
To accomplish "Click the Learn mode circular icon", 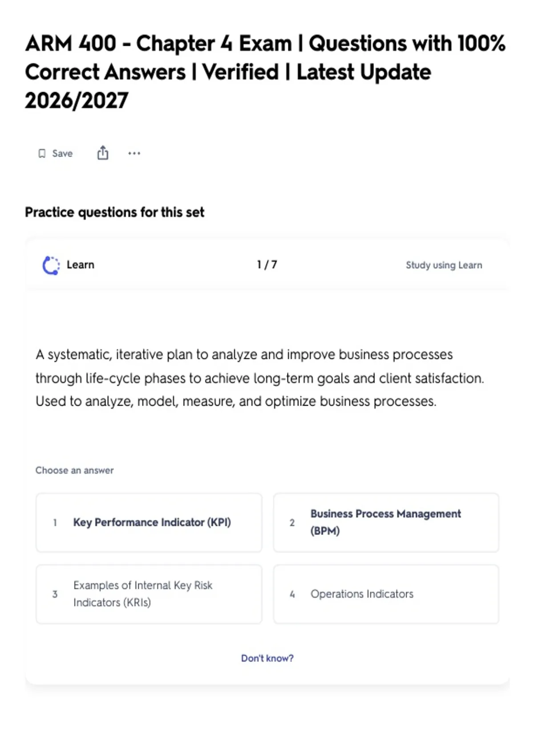I will pyautogui.click(x=51, y=265).
